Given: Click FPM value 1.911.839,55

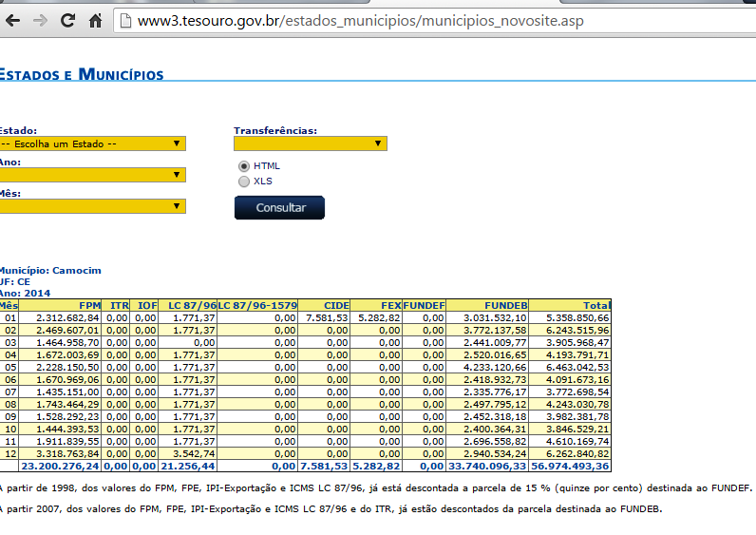Looking at the screenshot, I should click(67, 442).
